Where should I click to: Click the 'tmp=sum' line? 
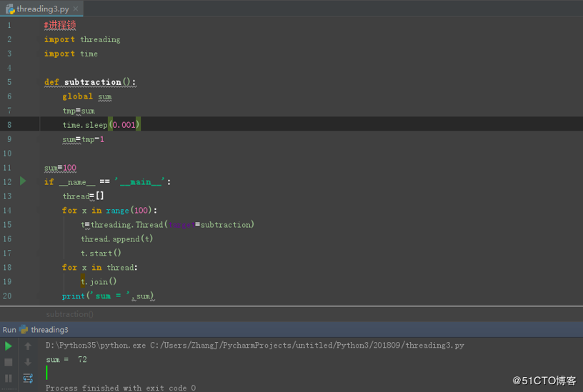(79, 111)
